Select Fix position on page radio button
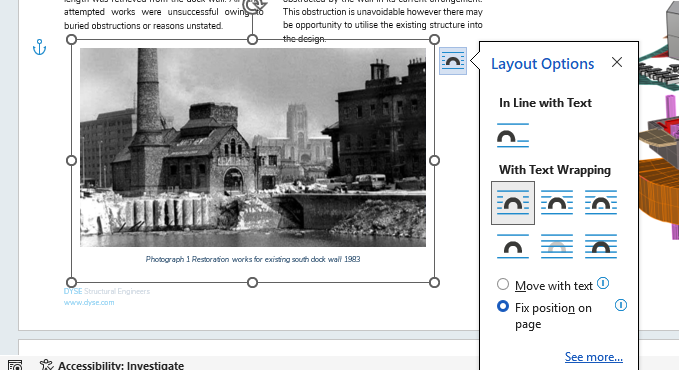 pos(503,306)
